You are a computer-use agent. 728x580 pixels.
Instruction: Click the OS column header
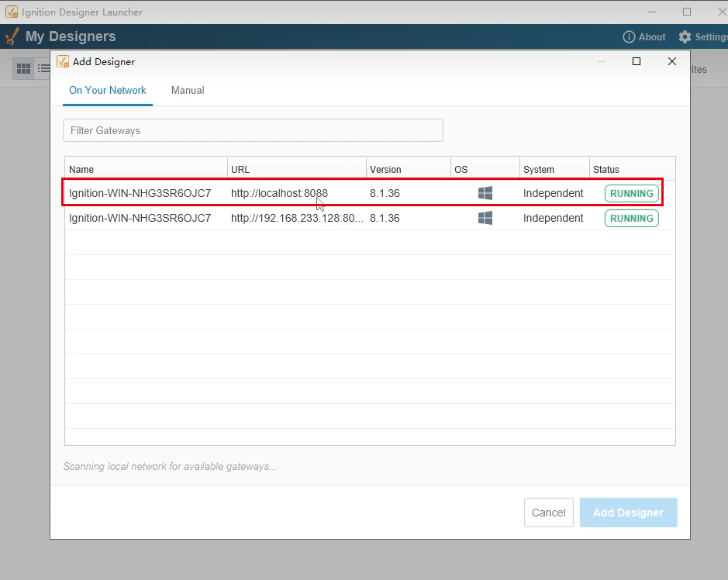485,170
